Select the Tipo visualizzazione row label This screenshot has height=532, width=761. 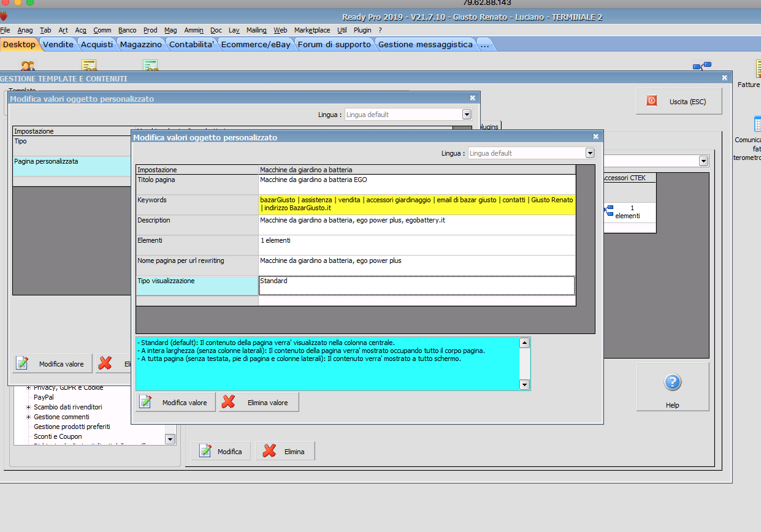[x=197, y=286]
